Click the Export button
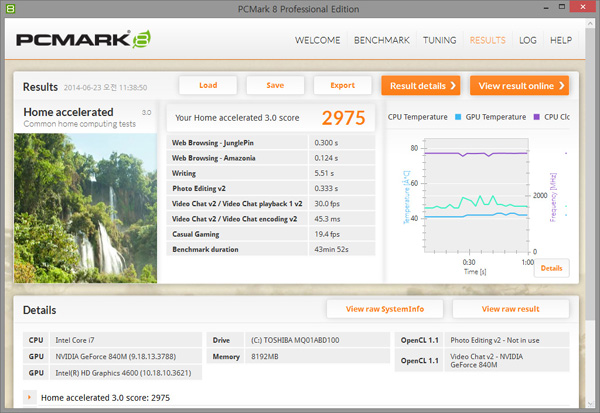This screenshot has width=600, height=413. tap(342, 86)
